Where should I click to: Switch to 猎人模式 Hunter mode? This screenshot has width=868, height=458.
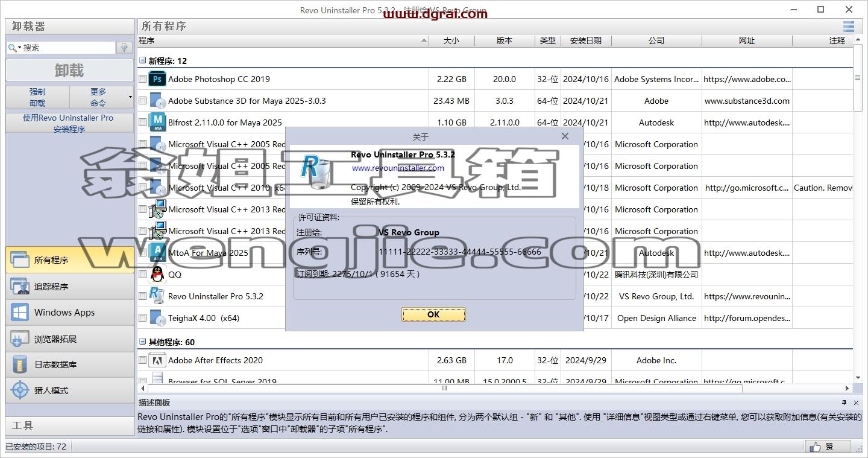click(x=70, y=390)
